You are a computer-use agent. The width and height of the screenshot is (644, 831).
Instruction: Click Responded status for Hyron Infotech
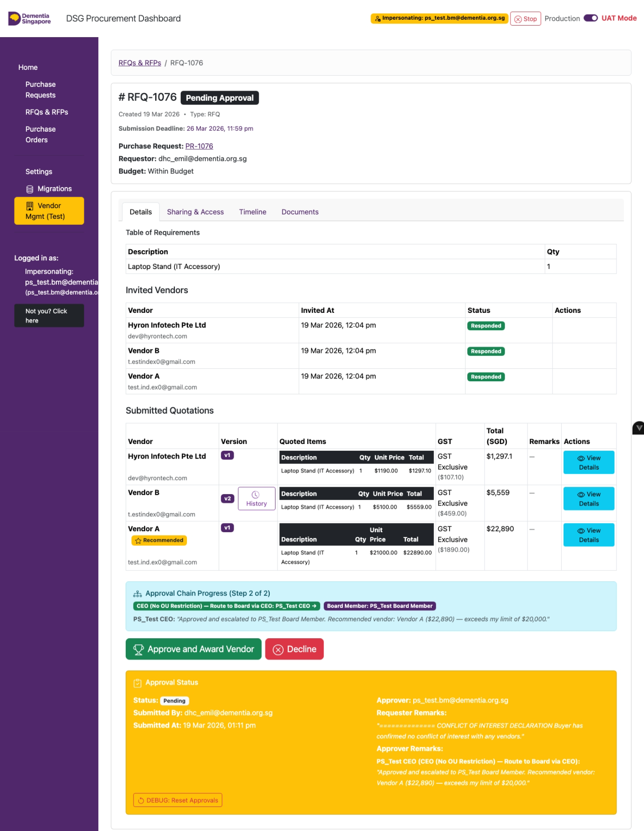click(x=486, y=326)
